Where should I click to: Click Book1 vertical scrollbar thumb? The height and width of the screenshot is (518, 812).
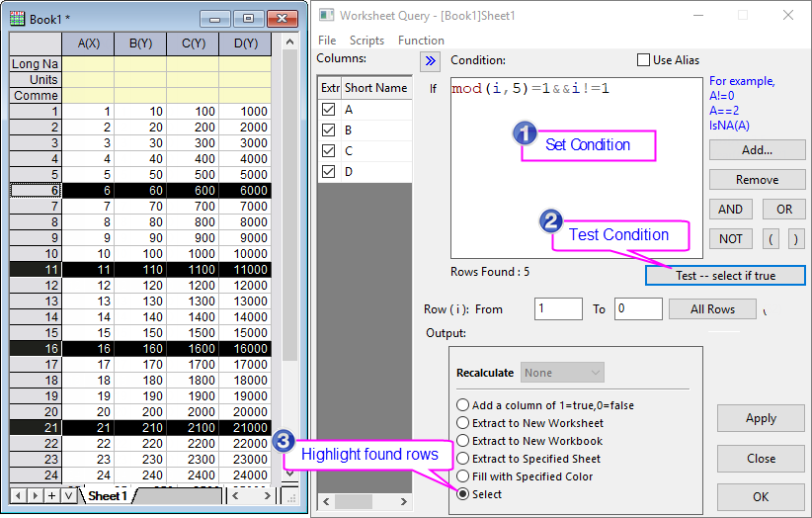290,206
